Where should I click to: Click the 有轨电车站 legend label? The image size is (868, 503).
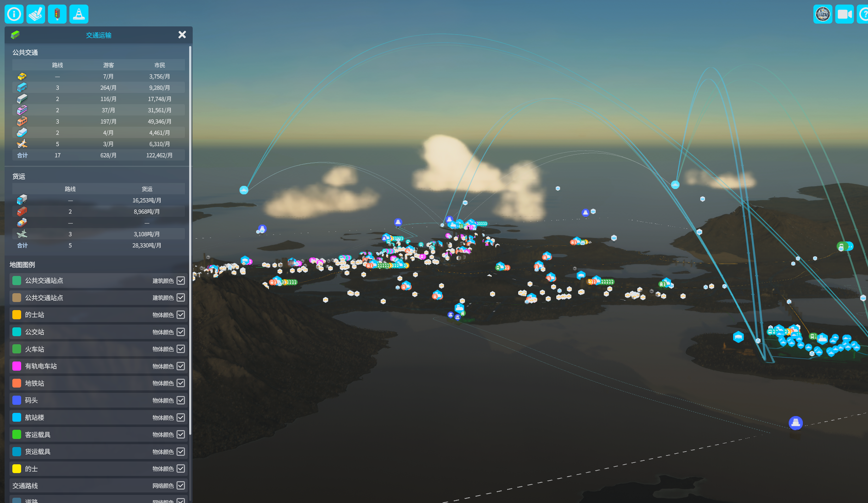coord(41,366)
